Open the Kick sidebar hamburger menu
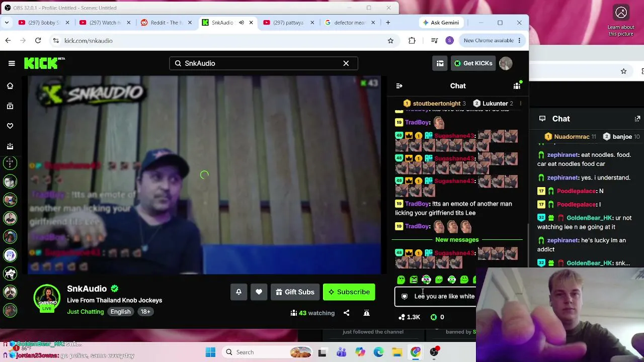Viewport: 644px width, 362px height. tap(12, 63)
